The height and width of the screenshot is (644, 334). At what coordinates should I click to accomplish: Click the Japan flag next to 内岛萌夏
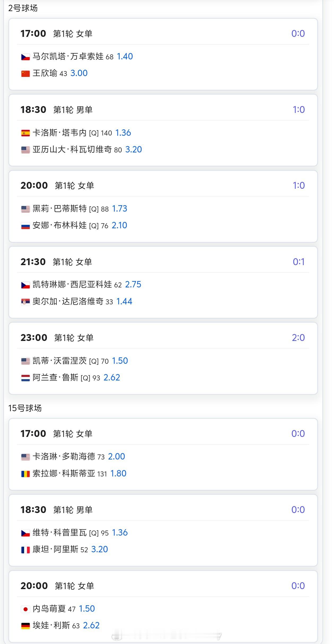pyautogui.click(x=25, y=609)
